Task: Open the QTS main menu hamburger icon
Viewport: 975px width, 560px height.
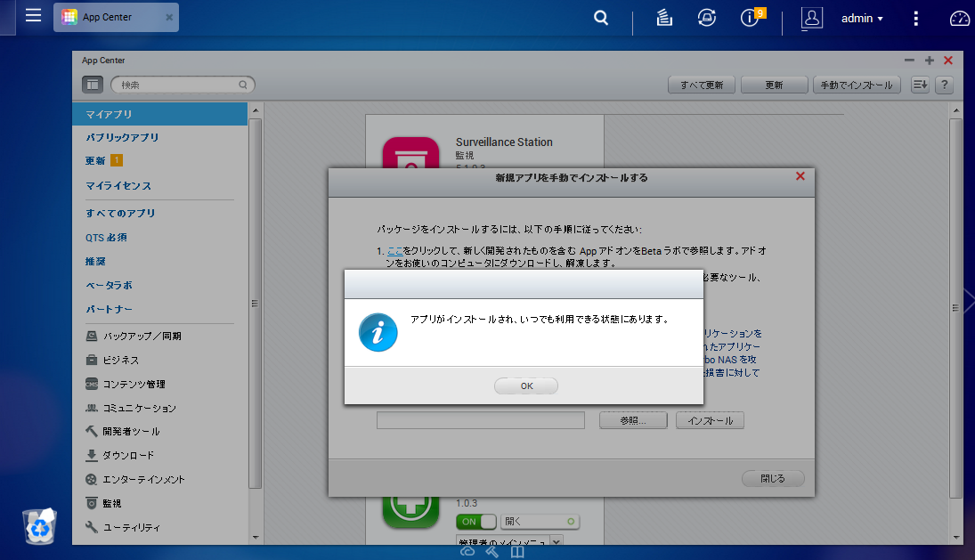Action: (x=33, y=16)
